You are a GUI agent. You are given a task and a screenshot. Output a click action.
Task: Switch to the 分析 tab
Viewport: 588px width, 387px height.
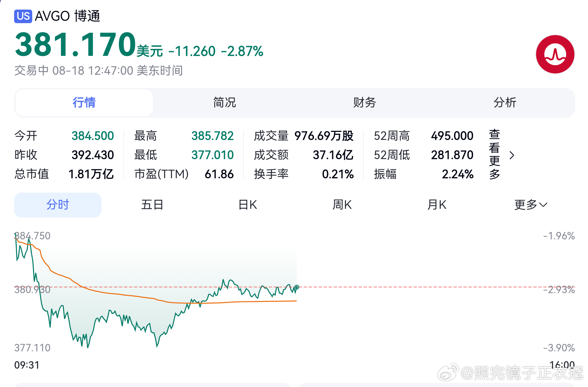[505, 102]
